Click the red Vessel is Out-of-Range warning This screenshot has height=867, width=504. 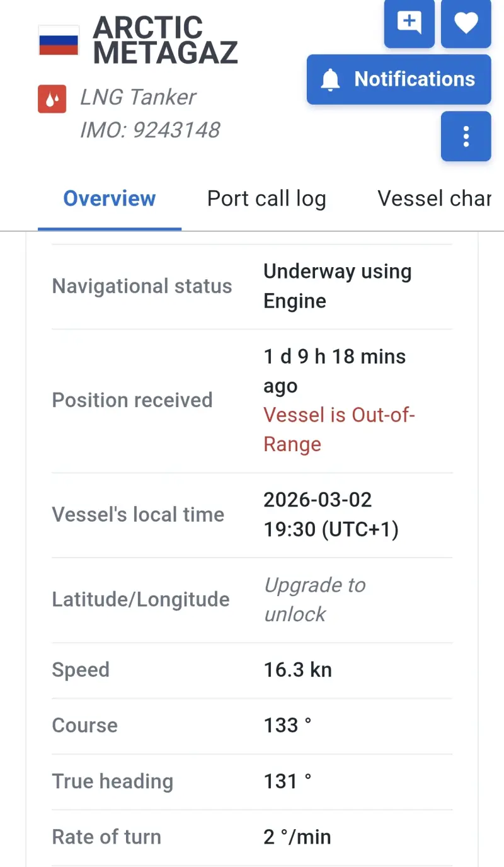point(339,430)
